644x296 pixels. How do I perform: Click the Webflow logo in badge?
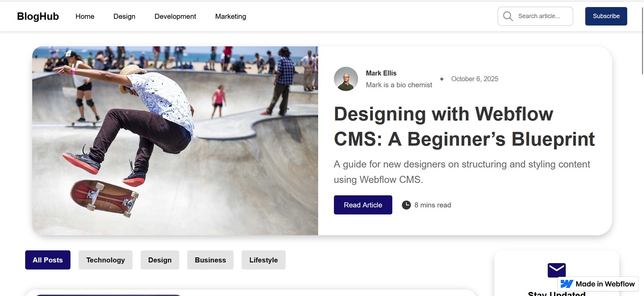click(x=567, y=284)
